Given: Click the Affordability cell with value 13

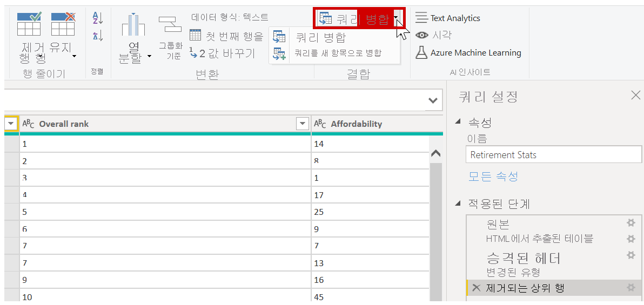Looking at the screenshot, I should (x=370, y=263).
